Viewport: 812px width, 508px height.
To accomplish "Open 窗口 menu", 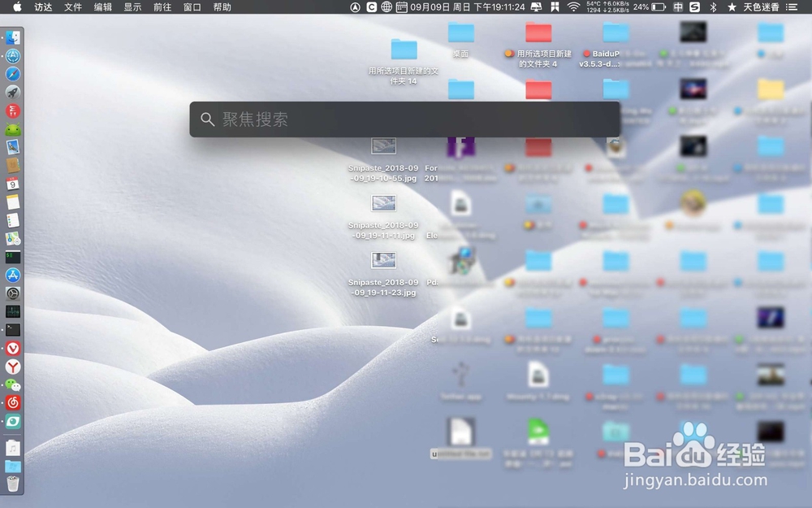I will [192, 7].
